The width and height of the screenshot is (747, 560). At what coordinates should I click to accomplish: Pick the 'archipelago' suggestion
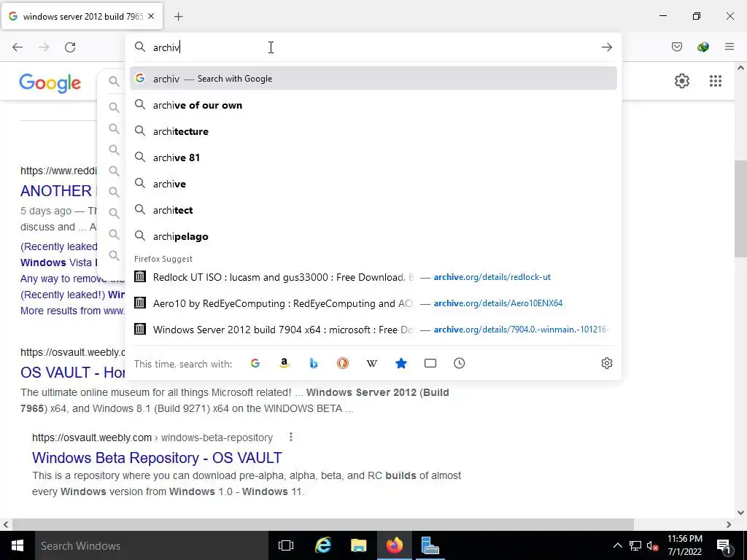pyautogui.click(x=373, y=236)
